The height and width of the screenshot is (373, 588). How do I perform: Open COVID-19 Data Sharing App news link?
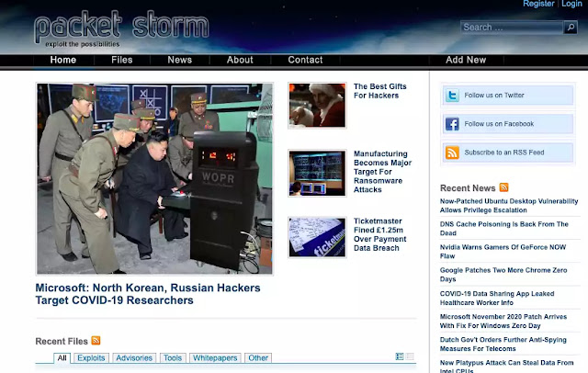tap(497, 298)
